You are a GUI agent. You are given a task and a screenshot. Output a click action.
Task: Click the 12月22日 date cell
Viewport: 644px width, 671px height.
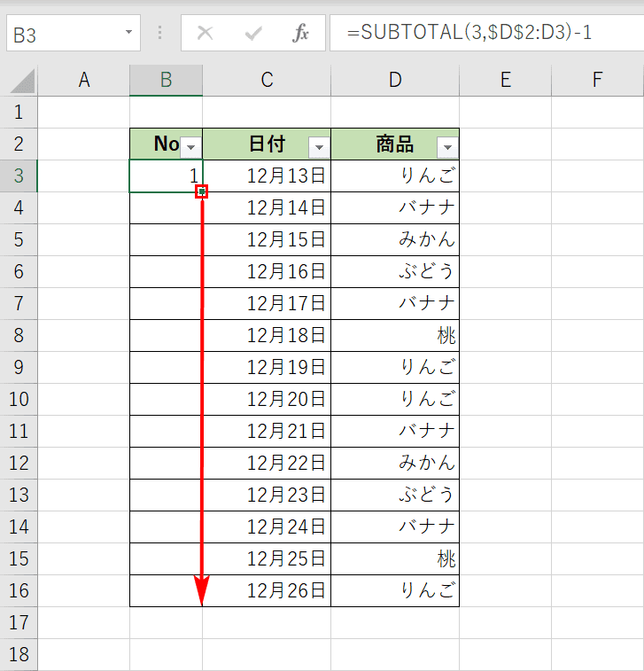pos(267,463)
